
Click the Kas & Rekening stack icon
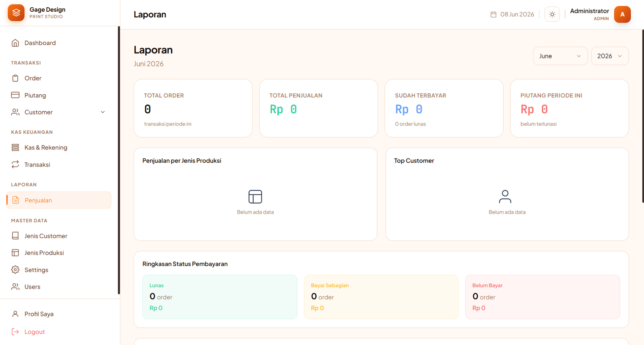pyautogui.click(x=15, y=148)
